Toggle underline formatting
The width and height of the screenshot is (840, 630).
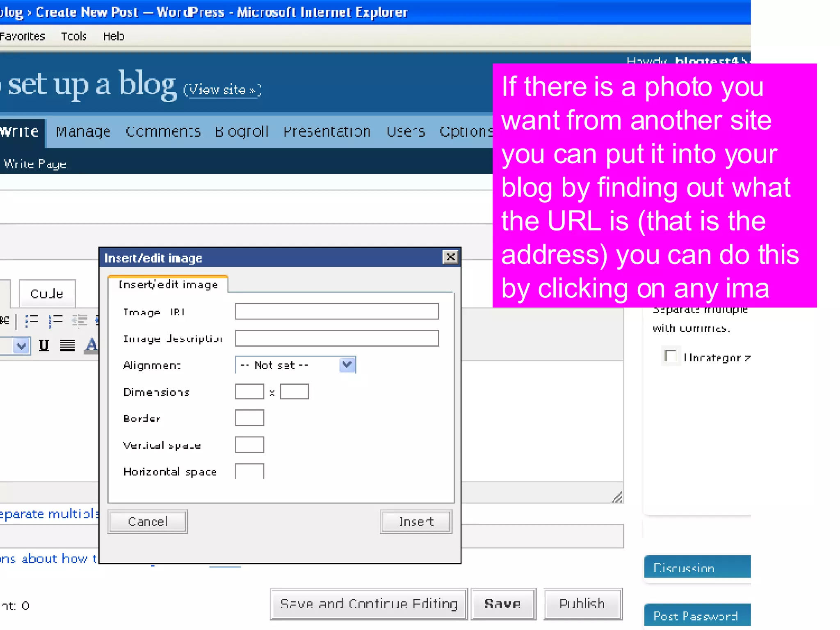point(44,345)
